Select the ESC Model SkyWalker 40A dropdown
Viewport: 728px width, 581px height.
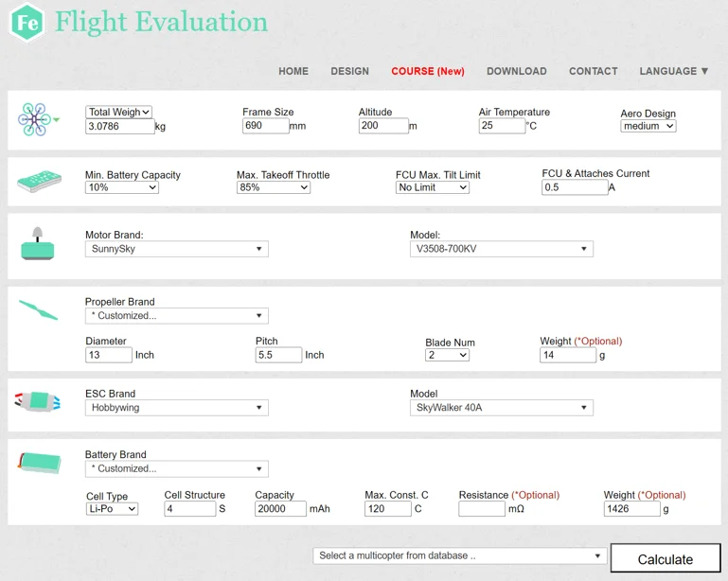coord(501,408)
